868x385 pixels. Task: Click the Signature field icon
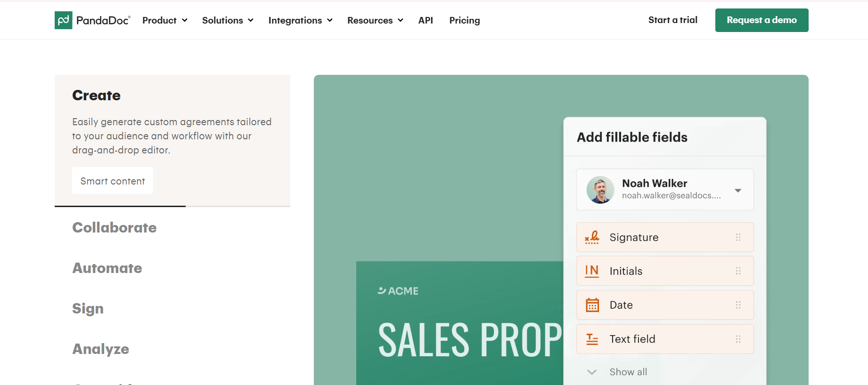pyautogui.click(x=592, y=237)
